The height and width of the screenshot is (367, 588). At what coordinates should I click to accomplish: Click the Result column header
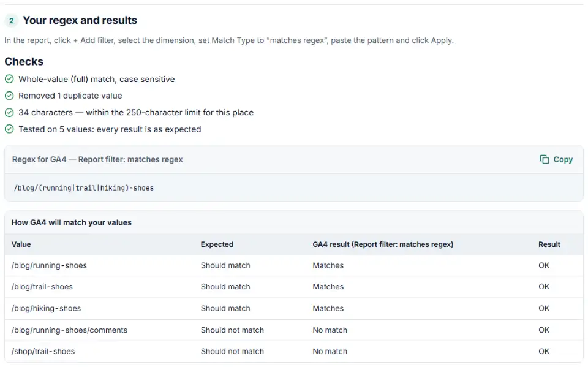(549, 244)
